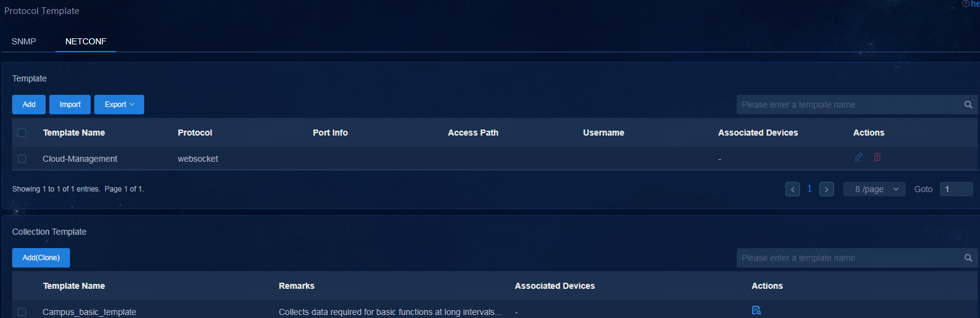Edit the Cloud-Management template
This screenshot has height=318, width=980.
(858, 157)
